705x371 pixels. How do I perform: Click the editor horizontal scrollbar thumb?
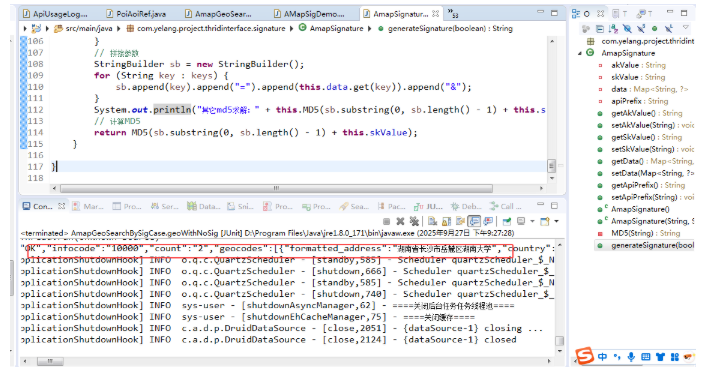click(276, 188)
